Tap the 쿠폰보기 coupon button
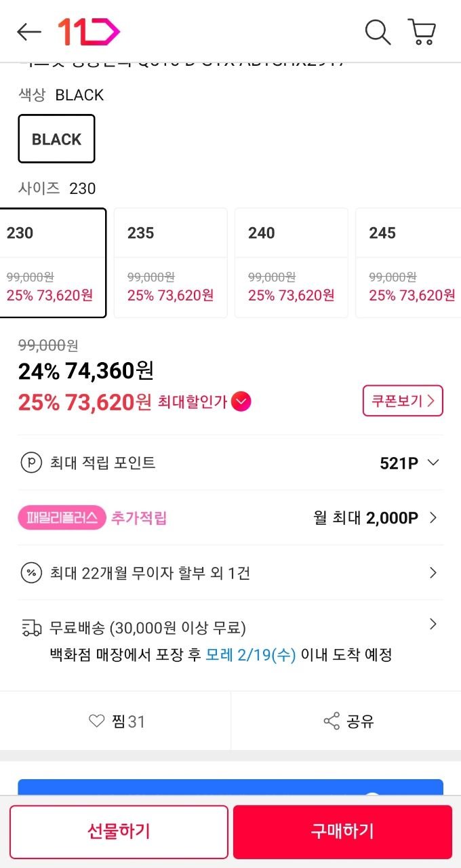 tap(403, 401)
